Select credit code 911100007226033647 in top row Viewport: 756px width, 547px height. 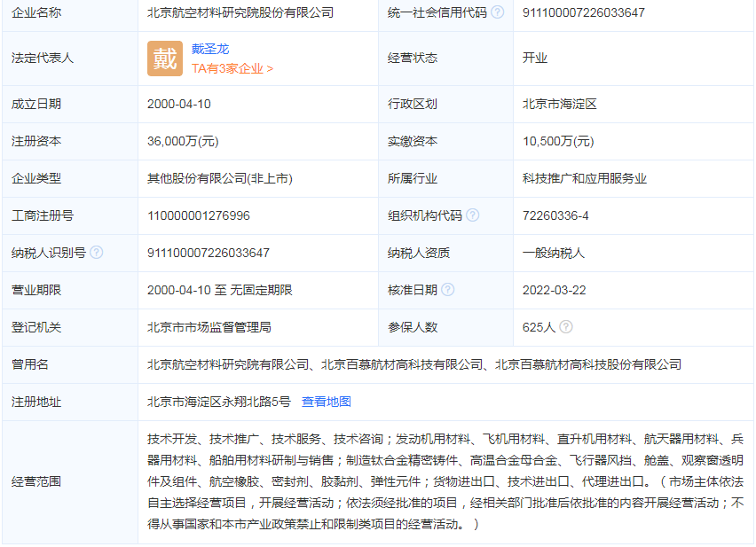click(584, 12)
